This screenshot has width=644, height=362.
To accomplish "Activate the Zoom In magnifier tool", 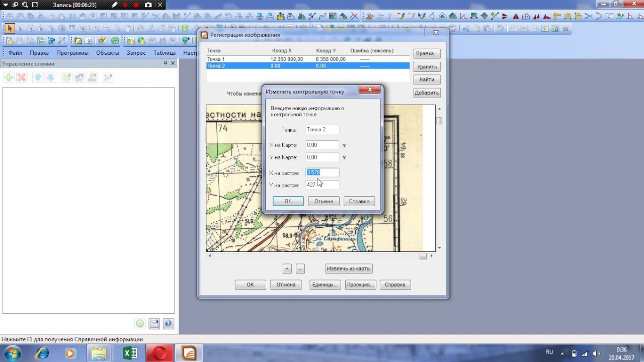I will (x=96, y=28).
